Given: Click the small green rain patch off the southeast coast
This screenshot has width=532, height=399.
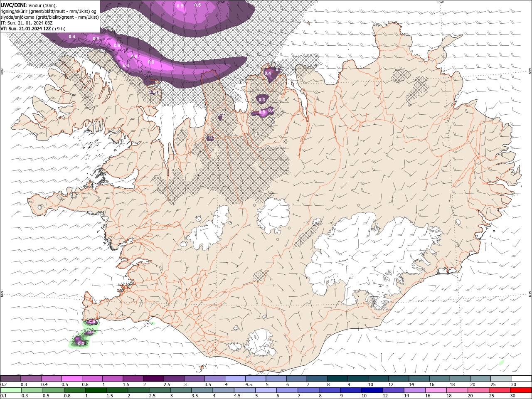Looking at the screenshot, I should click(501, 362).
